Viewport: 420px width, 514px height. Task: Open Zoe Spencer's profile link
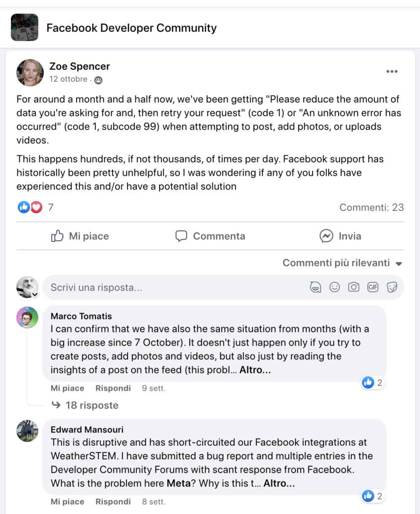(x=79, y=66)
